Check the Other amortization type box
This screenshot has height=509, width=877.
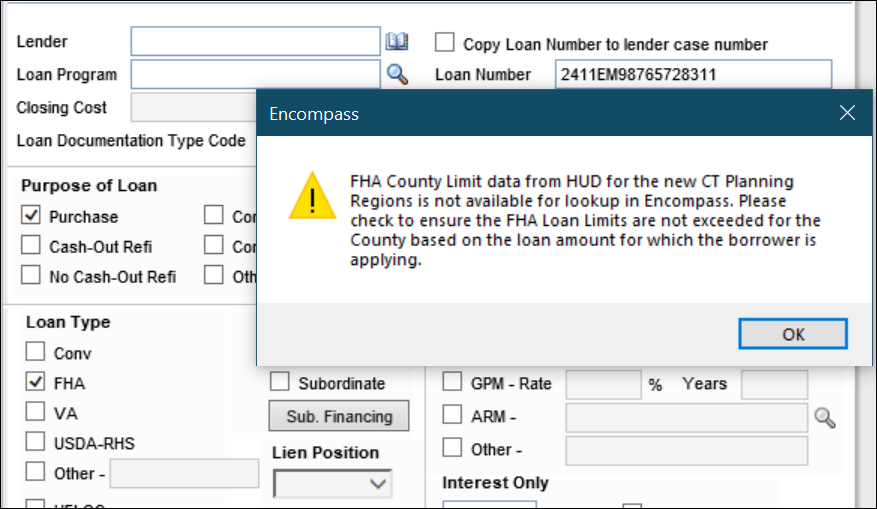click(x=452, y=448)
